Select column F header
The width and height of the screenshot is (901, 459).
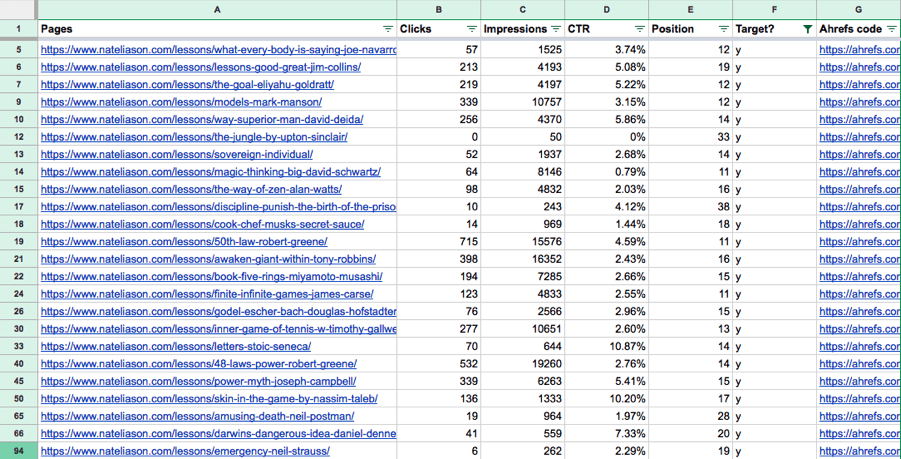(774, 9)
